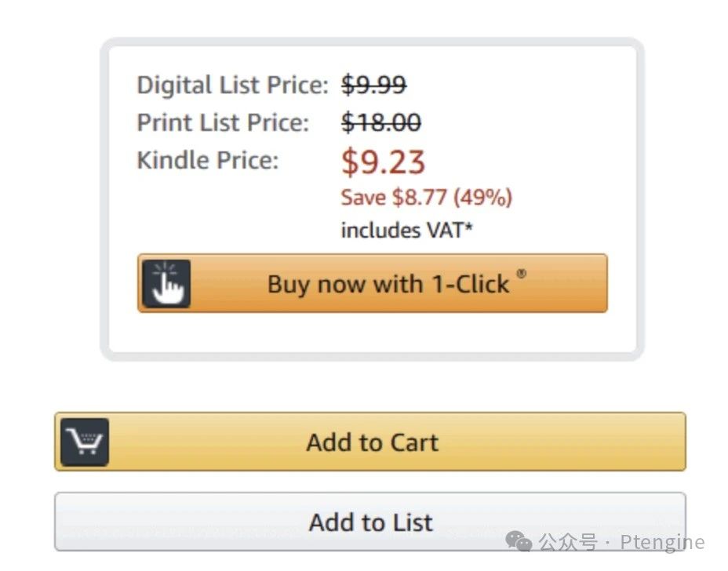Click the shopping cart icon
The width and height of the screenshot is (728, 571).
coord(85,442)
